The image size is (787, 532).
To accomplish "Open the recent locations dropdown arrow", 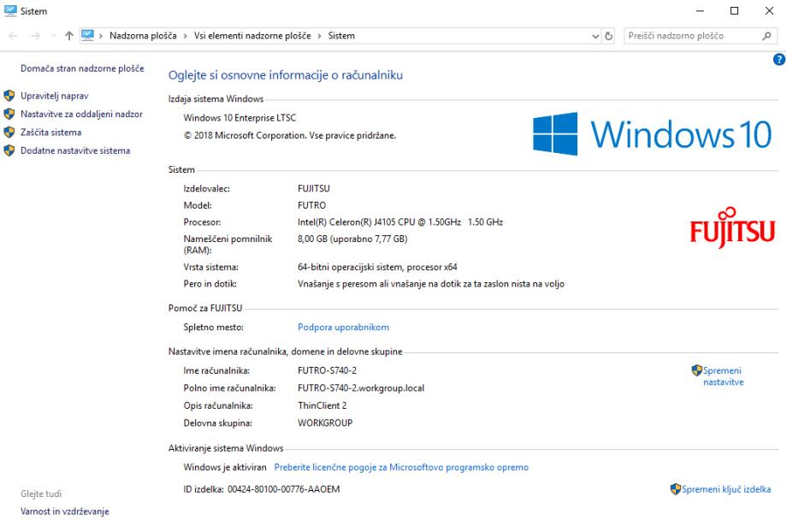I will (x=53, y=36).
